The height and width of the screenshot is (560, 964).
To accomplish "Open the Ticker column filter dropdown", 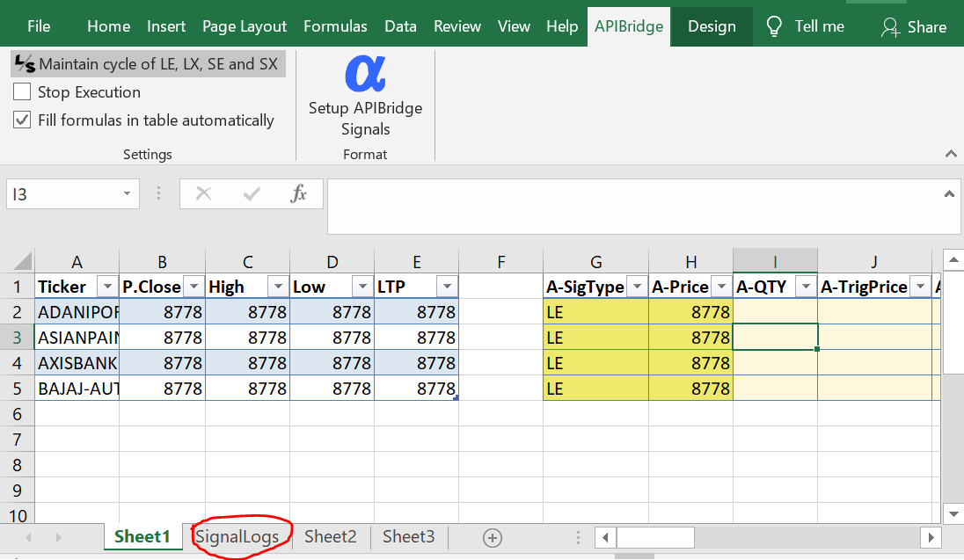I will tap(107, 287).
